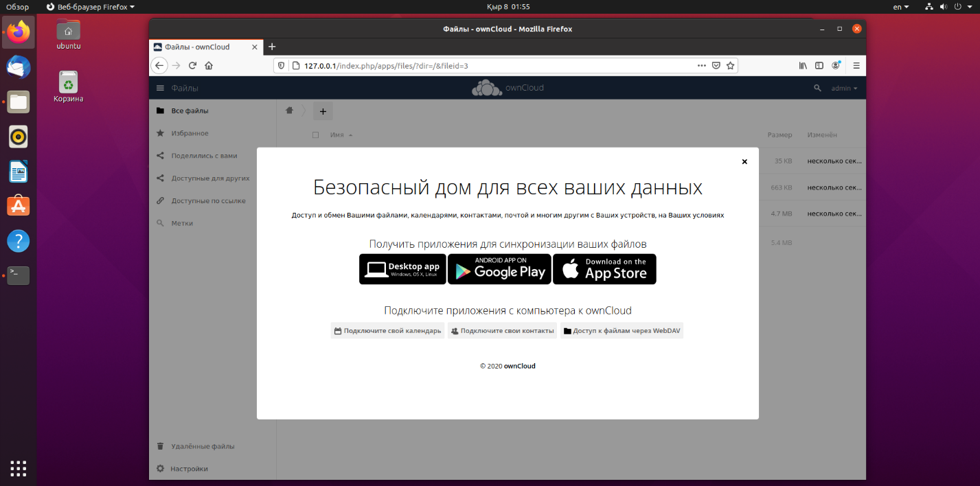Open Help from the dock

(19, 241)
